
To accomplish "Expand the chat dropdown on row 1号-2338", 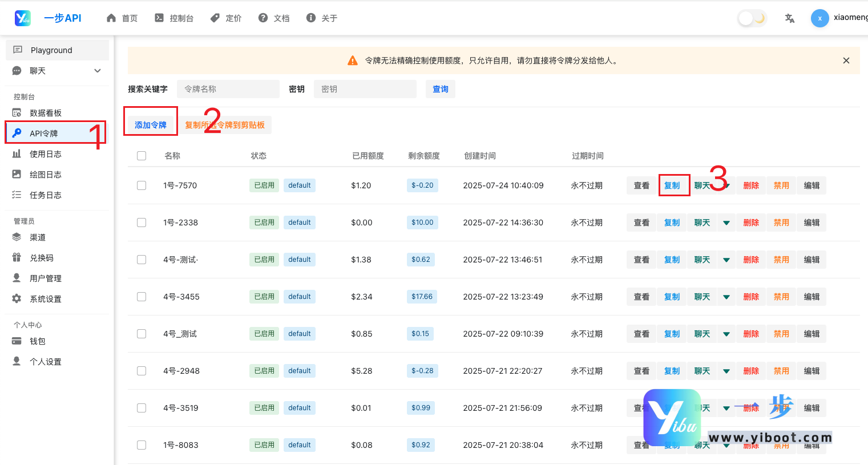I will (x=726, y=222).
